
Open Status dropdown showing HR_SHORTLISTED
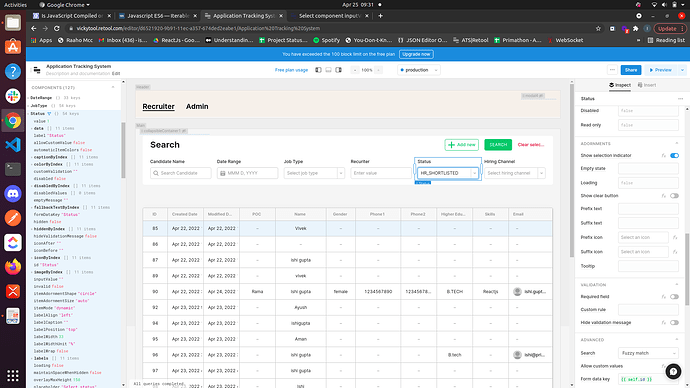point(448,173)
